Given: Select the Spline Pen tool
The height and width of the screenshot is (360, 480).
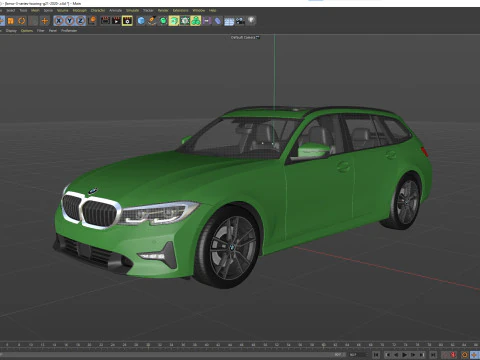Looking at the screenshot, I should click(x=152, y=21).
